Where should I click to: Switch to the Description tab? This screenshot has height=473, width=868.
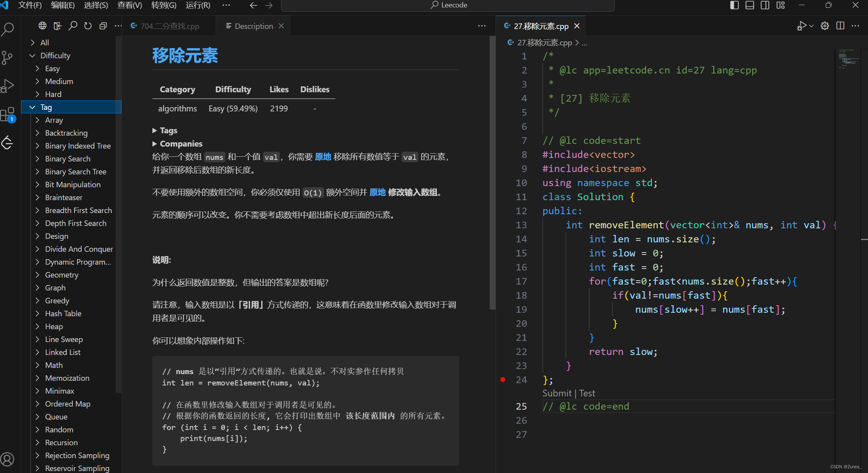tap(253, 26)
